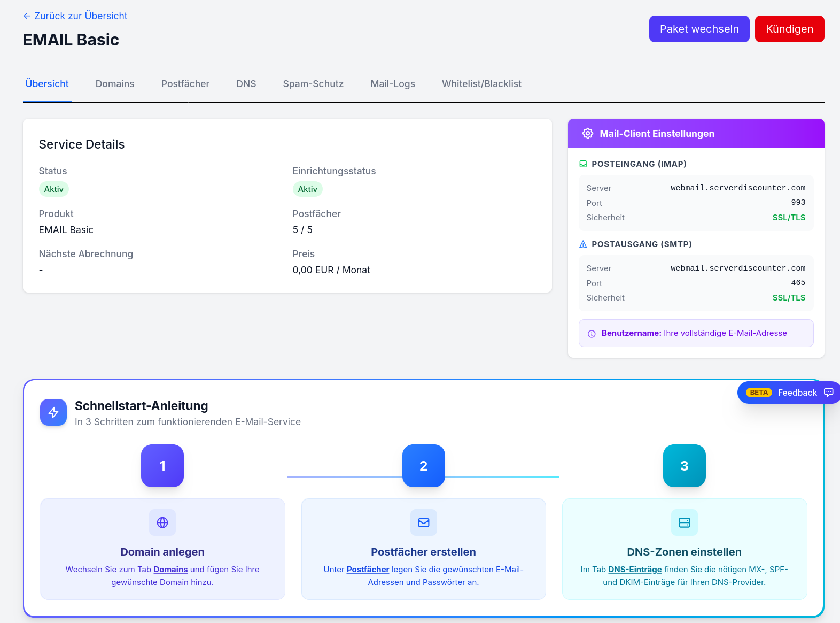The image size is (840, 623).
Task: Go to the Whitelist/Blacklist tab
Action: tap(481, 84)
